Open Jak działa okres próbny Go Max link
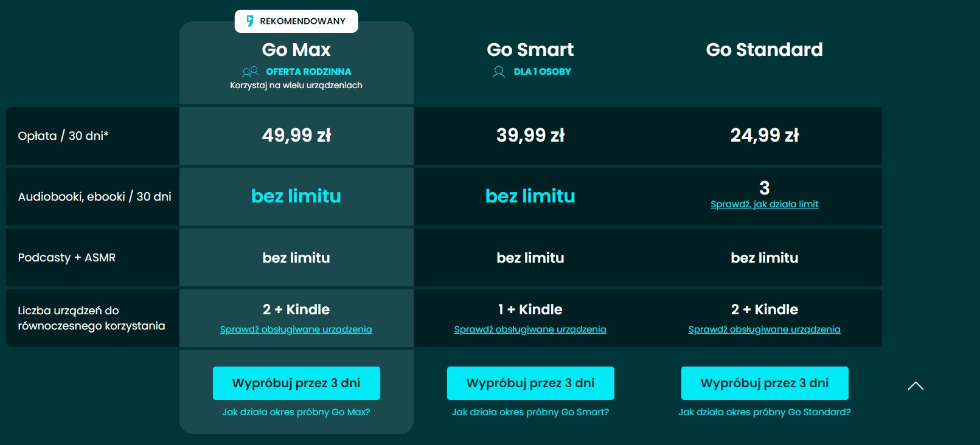This screenshot has width=980, height=445. pyautogui.click(x=296, y=412)
